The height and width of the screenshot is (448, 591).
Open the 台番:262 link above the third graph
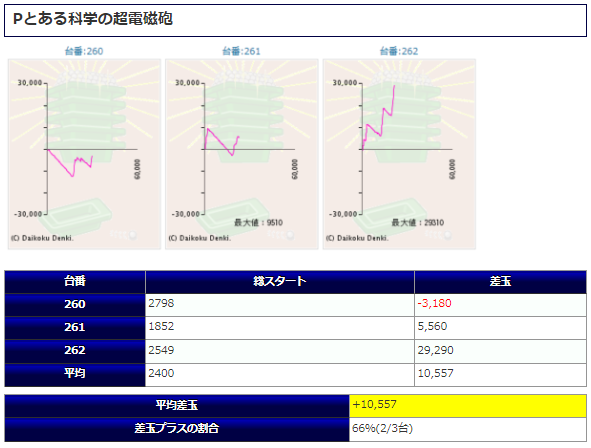click(399, 51)
